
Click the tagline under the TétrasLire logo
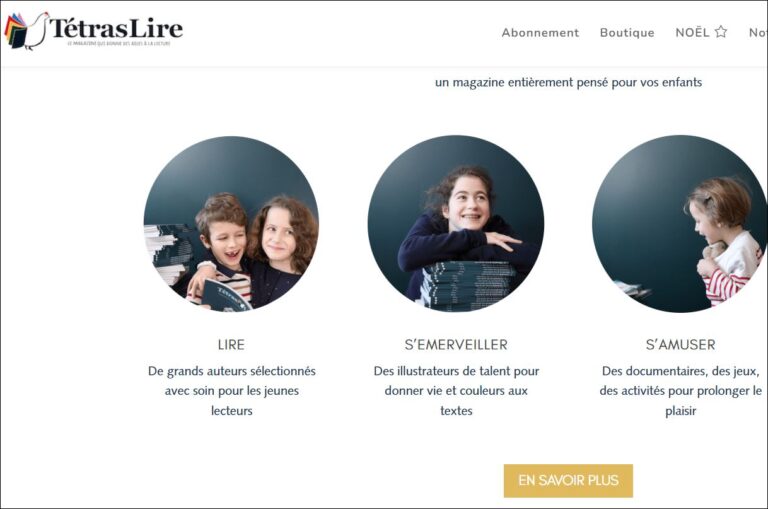pos(119,44)
